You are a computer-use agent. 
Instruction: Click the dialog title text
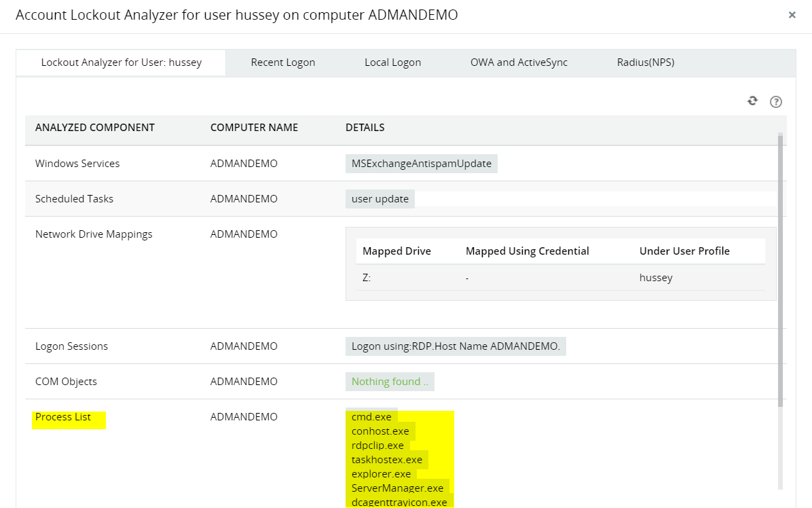[x=237, y=15]
